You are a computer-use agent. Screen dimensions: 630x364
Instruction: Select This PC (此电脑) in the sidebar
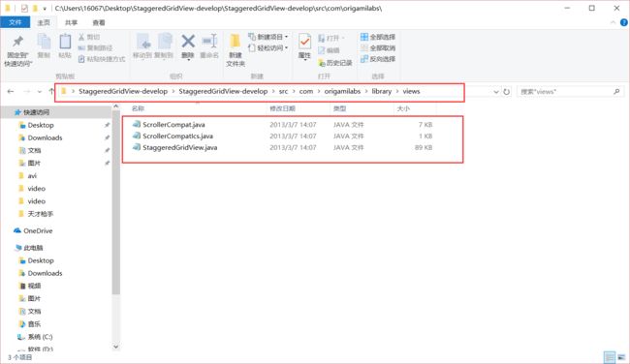[x=33, y=248]
